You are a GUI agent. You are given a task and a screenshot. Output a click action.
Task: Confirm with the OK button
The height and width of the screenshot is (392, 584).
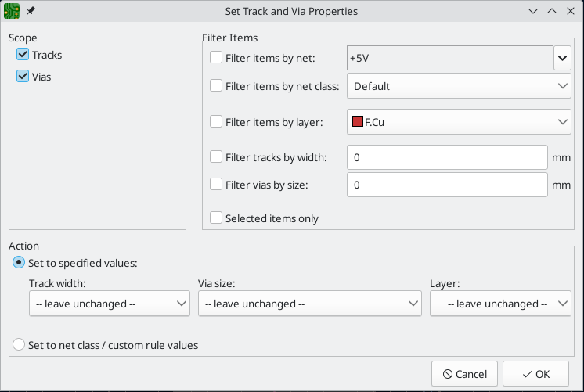(535, 374)
